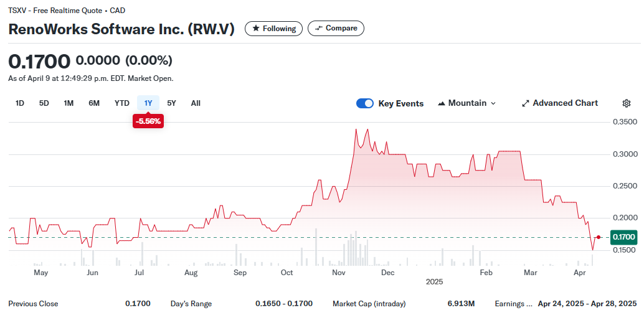This screenshot has width=644, height=310.
Task: Click the 2025 x-axis year label
Action: click(x=435, y=282)
